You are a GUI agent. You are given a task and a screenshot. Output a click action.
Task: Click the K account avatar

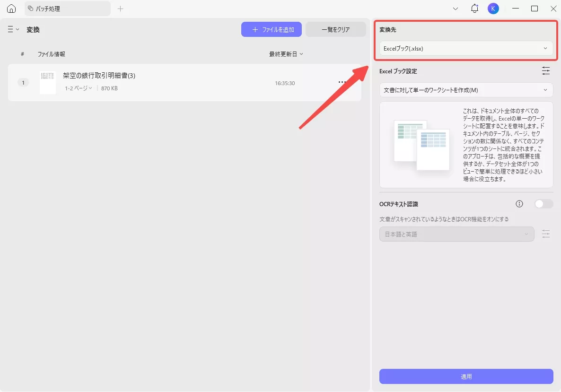coord(493,8)
